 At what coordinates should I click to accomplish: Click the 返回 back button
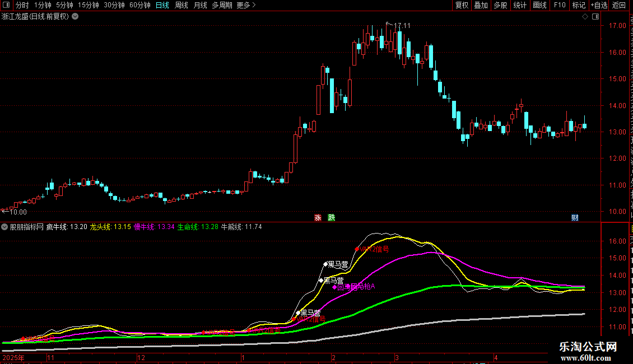(619, 5)
